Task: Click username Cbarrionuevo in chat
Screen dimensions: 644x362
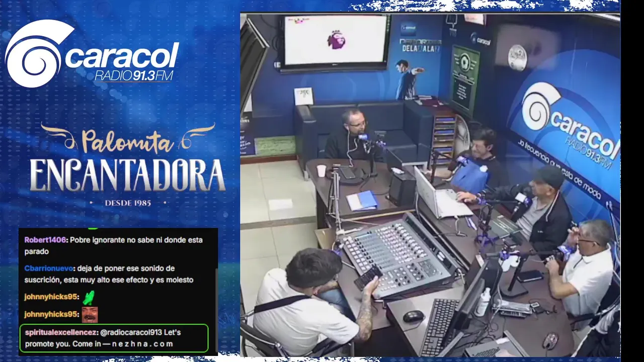Action: tap(50, 268)
